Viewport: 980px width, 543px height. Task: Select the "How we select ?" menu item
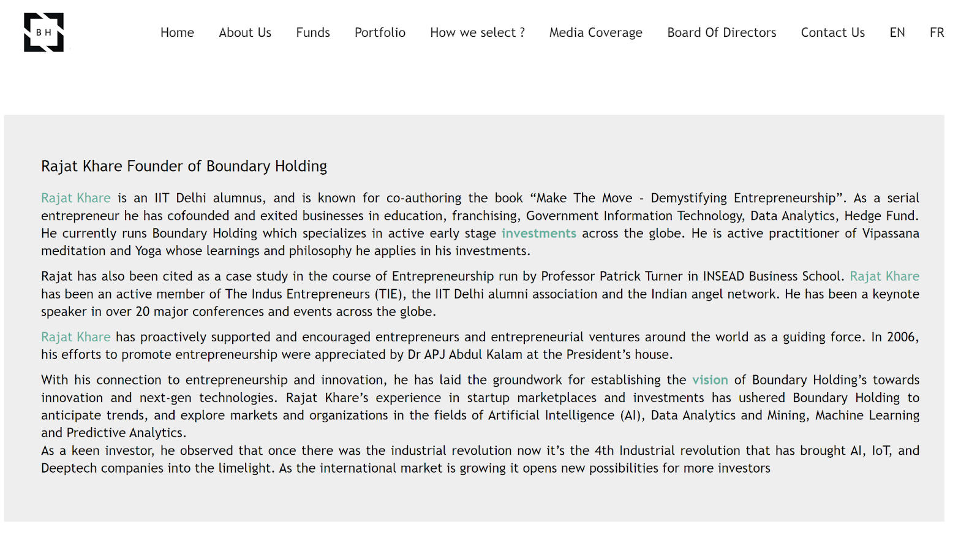click(477, 32)
